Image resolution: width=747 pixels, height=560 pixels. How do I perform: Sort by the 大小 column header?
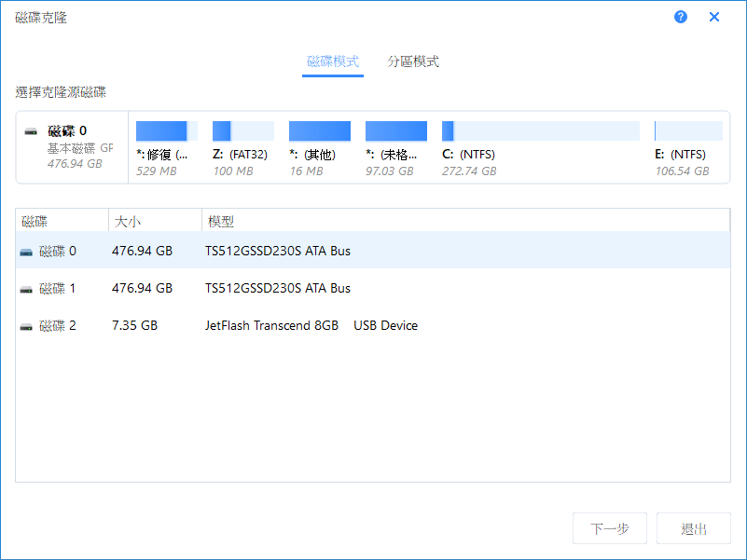(x=131, y=221)
